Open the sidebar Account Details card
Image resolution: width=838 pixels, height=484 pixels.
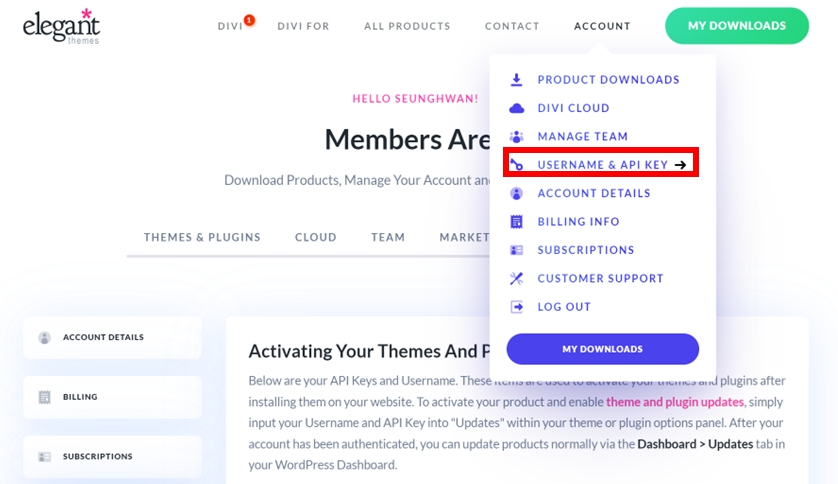[x=112, y=338]
